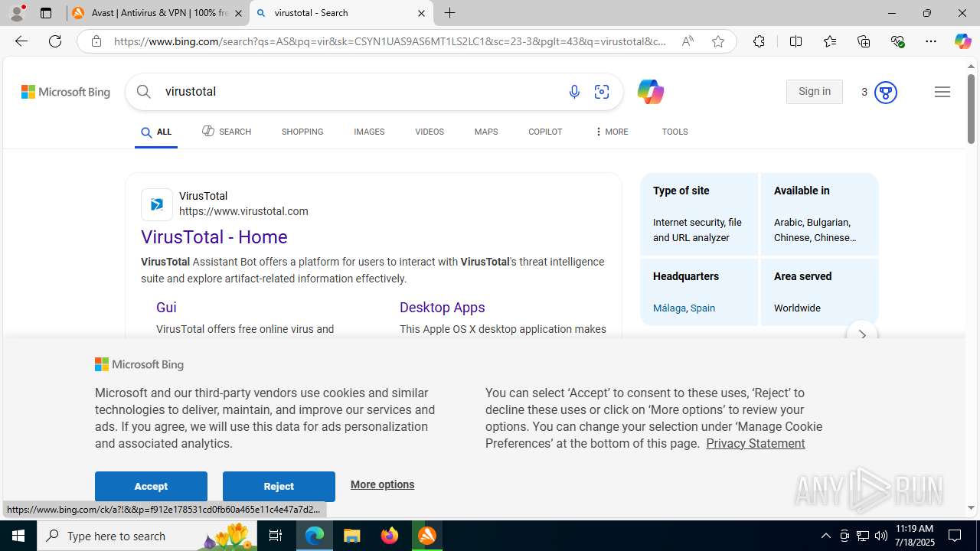Open the Collections icon
Screen dimensions: 980x551
864,41
